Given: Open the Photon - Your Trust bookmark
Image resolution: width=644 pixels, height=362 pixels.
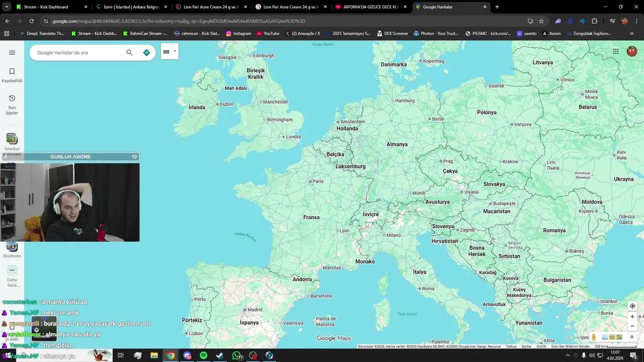Looking at the screenshot, I should click(436, 33).
